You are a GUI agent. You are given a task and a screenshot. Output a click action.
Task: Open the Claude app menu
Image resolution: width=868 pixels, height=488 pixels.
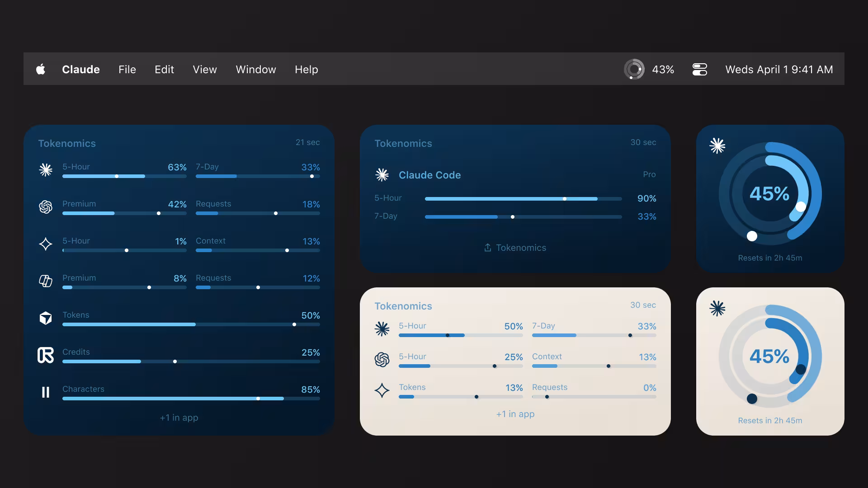(x=81, y=69)
